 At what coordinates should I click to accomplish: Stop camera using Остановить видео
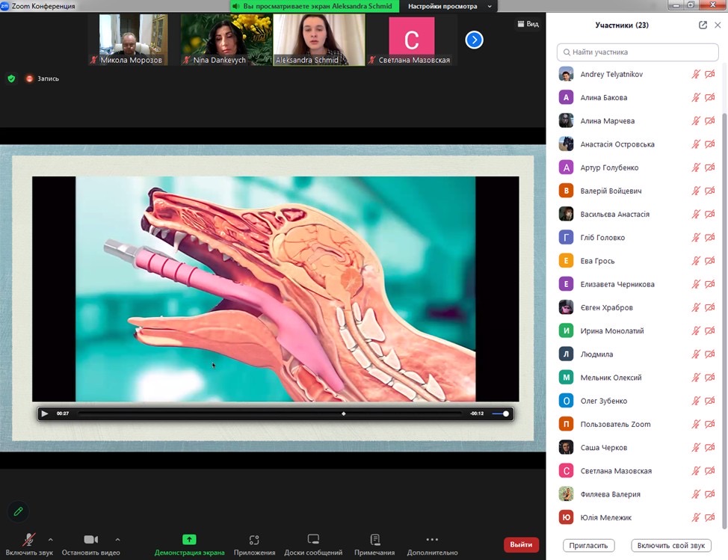click(90, 540)
